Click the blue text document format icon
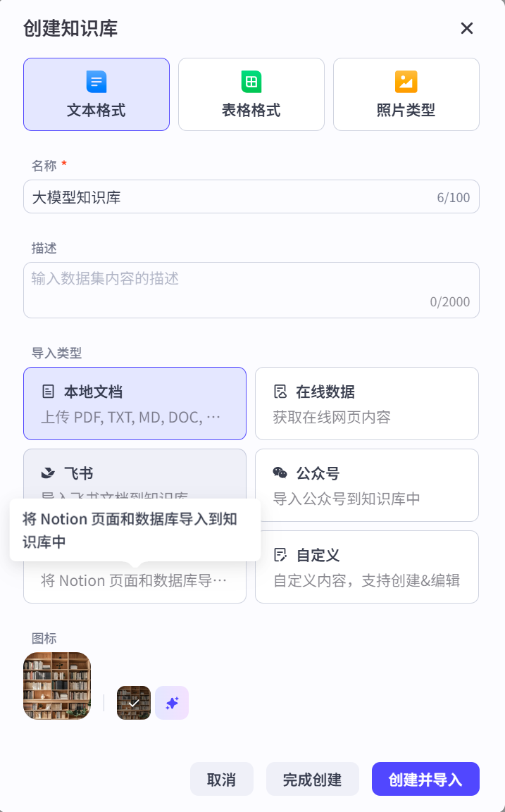The image size is (505, 812). coord(96,82)
